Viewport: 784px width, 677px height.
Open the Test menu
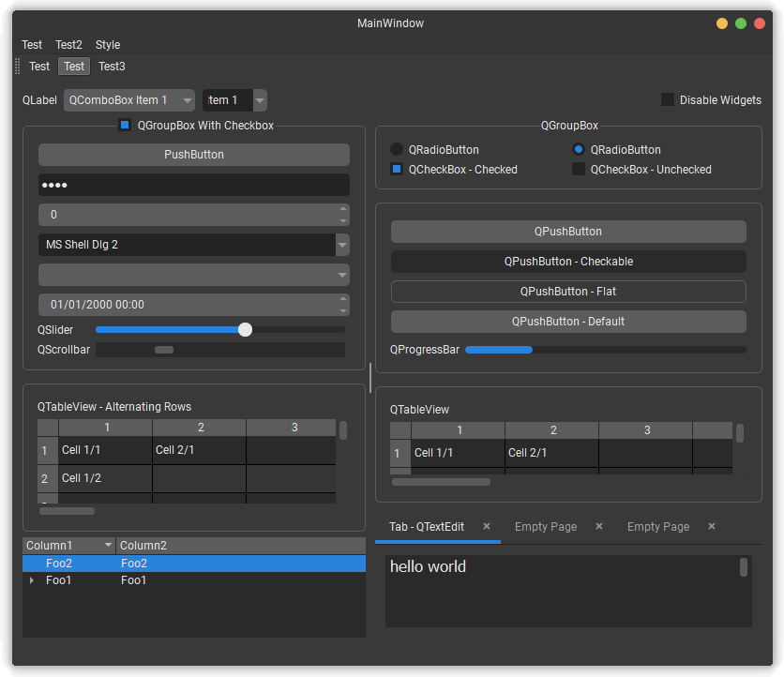coord(31,44)
